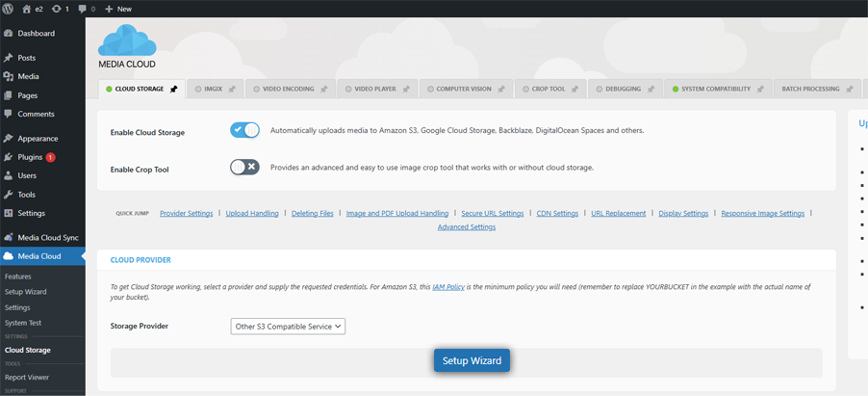Image resolution: width=868 pixels, height=396 pixels.
Task: Pin the Imgix tab
Action: pos(232,89)
